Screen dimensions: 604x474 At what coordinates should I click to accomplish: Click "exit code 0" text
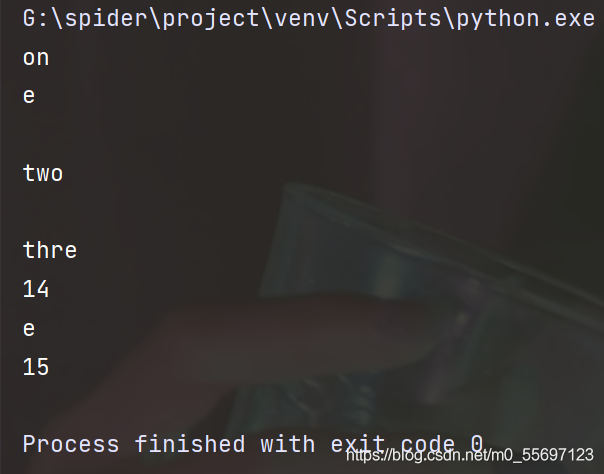click(407, 444)
